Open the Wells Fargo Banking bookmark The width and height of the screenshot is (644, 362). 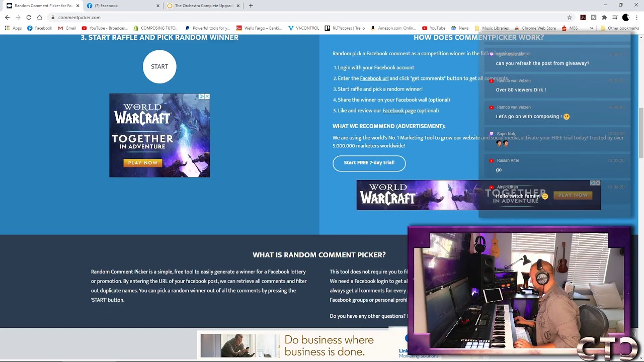pyautogui.click(x=259, y=28)
